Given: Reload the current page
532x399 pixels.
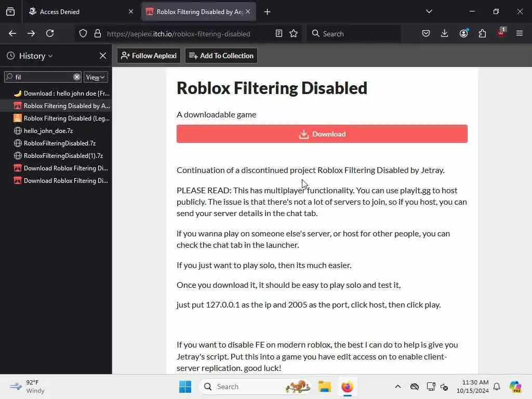Looking at the screenshot, I should [x=50, y=33].
